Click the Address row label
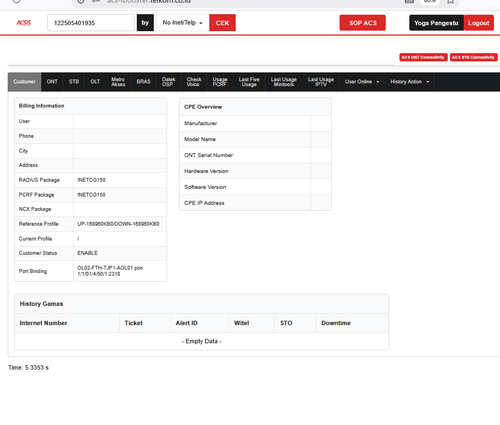This screenshot has width=500, height=425. (28, 165)
